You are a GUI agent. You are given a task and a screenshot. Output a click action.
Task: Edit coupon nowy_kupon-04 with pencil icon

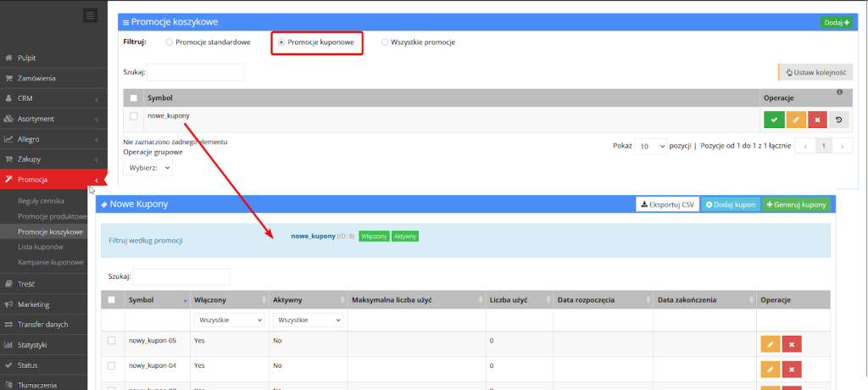tap(771, 369)
